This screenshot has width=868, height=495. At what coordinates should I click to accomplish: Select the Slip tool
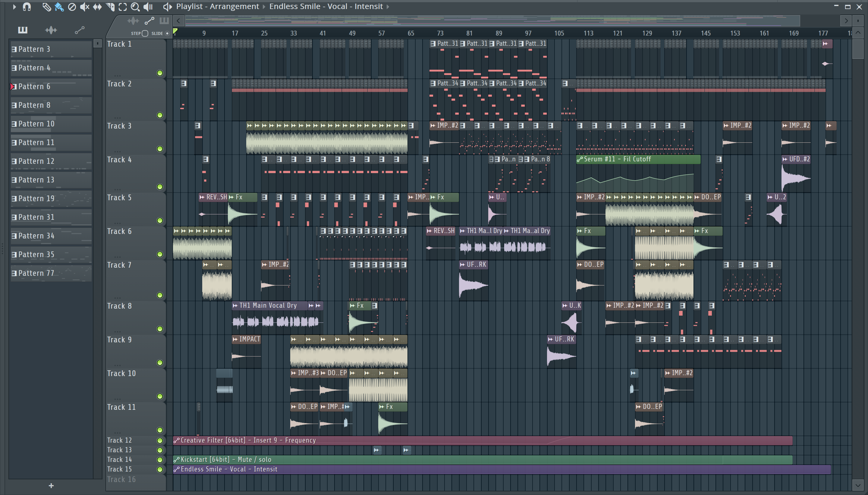point(97,6)
